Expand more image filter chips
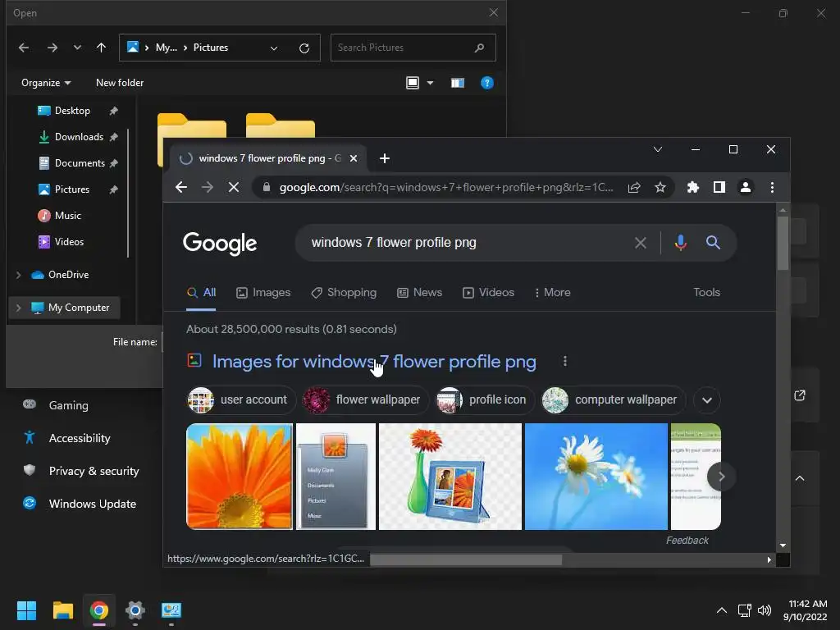 pos(706,400)
